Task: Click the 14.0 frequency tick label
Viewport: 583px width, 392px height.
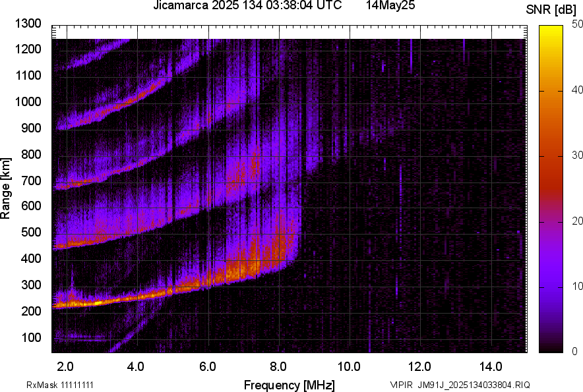Action: point(491,367)
